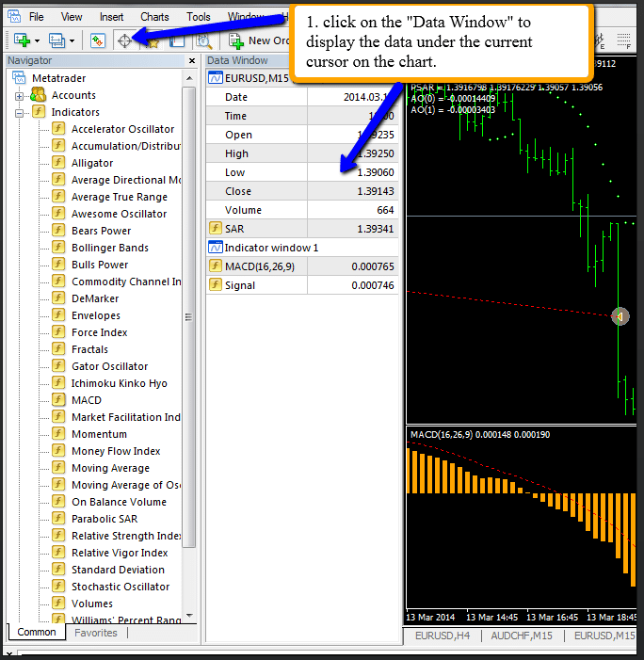The width and height of the screenshot is (644, 660).
Task: Select the Accumulation/Distribution indicator
Action: 126,146
